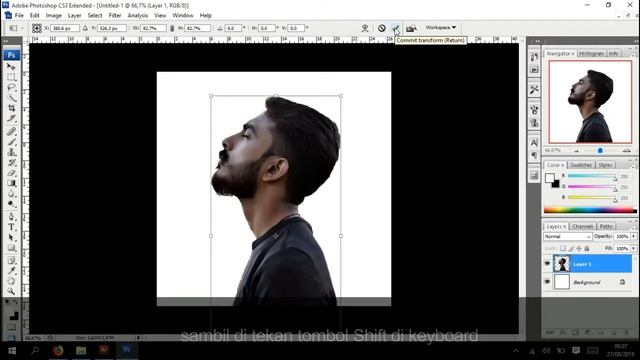Select the Quick Selection tool
The image size is (640, 360).
click(x=11, y=98)
